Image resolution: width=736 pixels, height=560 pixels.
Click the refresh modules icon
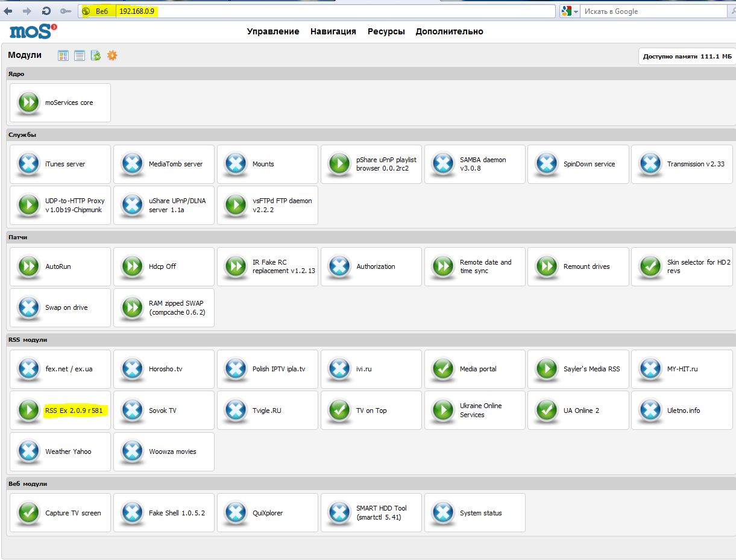96,55
